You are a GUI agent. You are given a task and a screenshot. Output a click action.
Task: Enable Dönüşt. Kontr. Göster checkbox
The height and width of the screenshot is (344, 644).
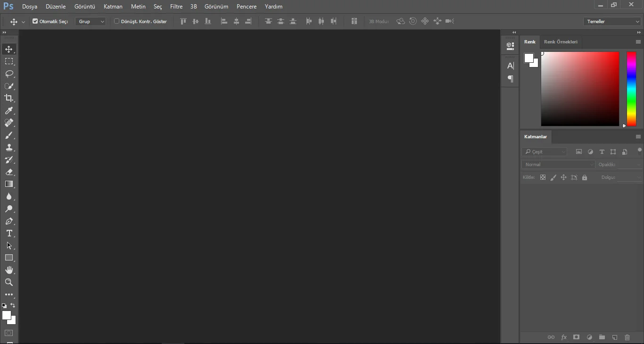(117, 21)
